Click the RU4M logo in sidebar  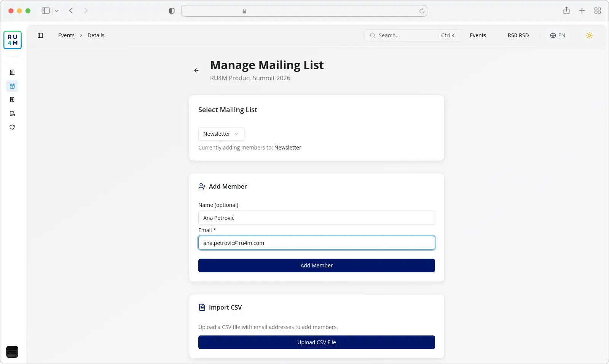(x=13, y=40)
